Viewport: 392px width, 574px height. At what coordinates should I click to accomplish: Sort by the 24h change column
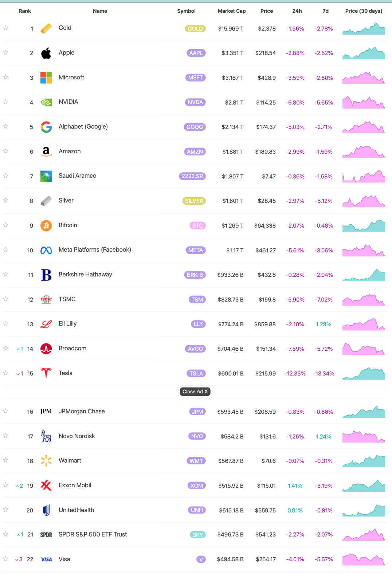[297, 11]
